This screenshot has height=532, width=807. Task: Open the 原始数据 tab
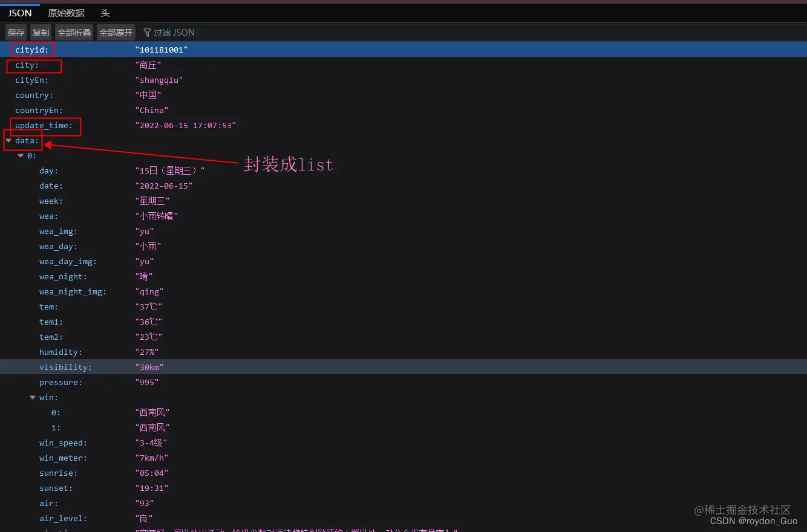67,13
